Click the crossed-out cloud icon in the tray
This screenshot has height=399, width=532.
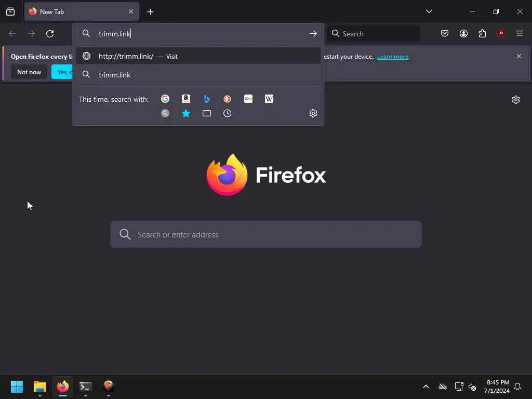(x=443, y=387)
